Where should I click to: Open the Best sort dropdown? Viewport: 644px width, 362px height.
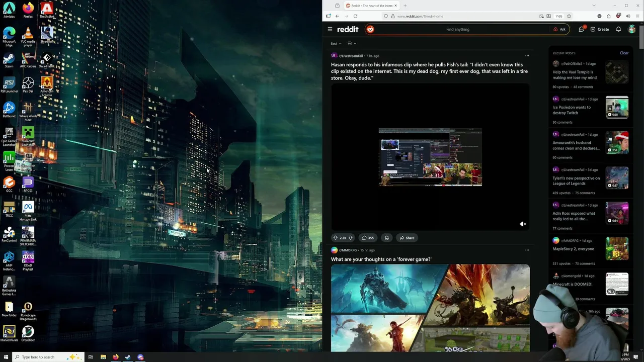coord(336,44)
